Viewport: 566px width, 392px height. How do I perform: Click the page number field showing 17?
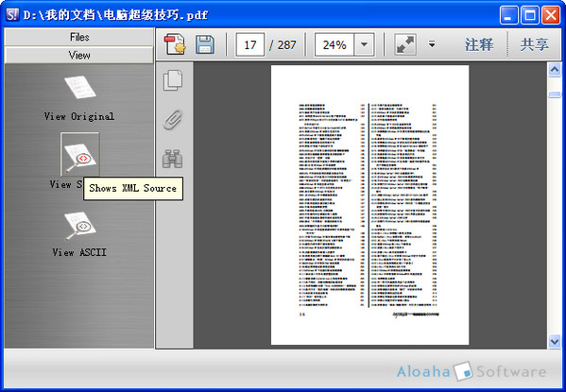[250, 44]
